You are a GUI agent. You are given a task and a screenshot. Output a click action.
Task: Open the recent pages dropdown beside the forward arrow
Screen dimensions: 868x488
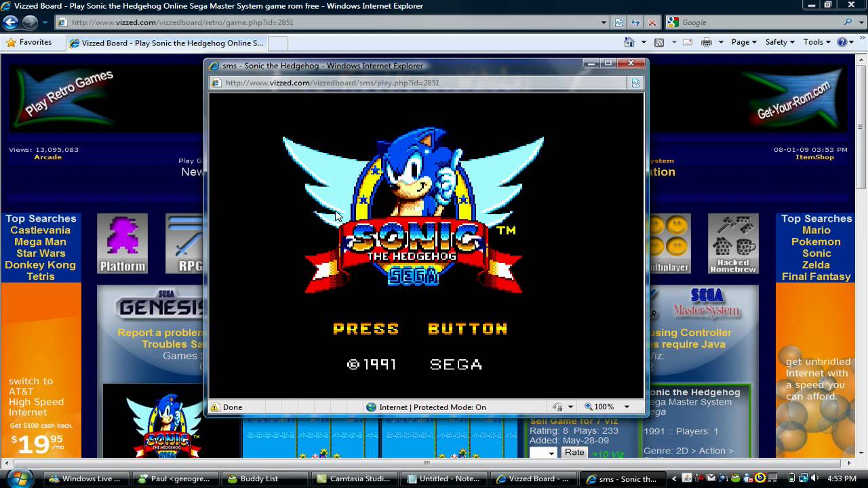(45, 22)
